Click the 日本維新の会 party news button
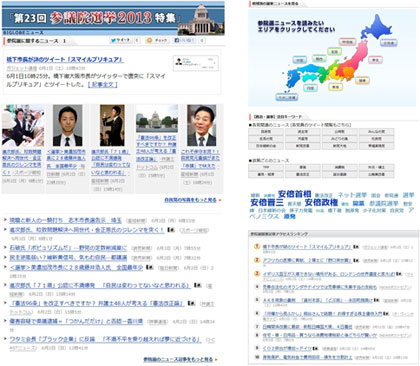 (266, 146)
